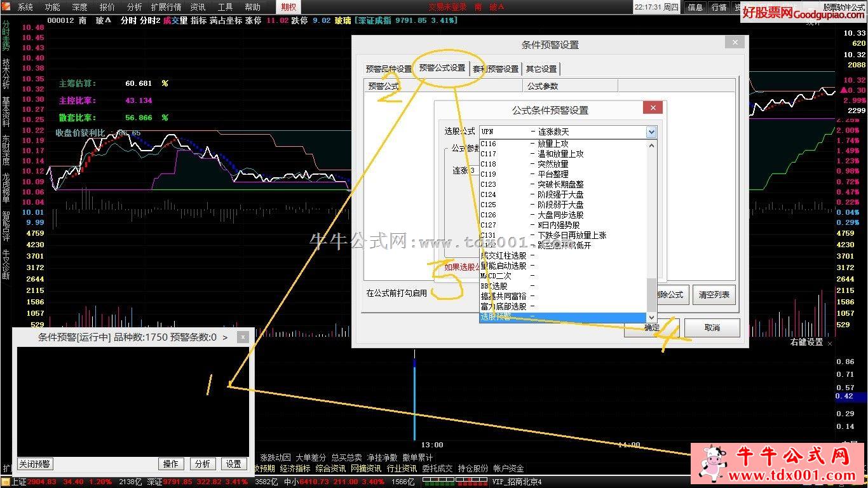This screenshot has width=868, height=488.
Task: Click the 清空列表 button
Action: point(714,295)
